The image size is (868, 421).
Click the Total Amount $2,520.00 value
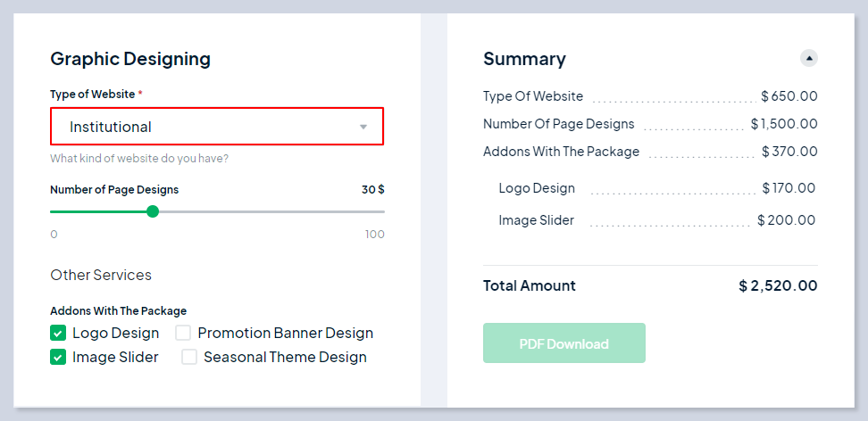(x=778, y=286)
